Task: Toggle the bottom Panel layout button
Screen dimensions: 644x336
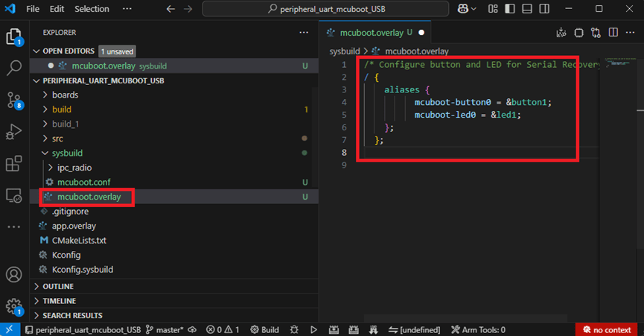Action: 527,9
